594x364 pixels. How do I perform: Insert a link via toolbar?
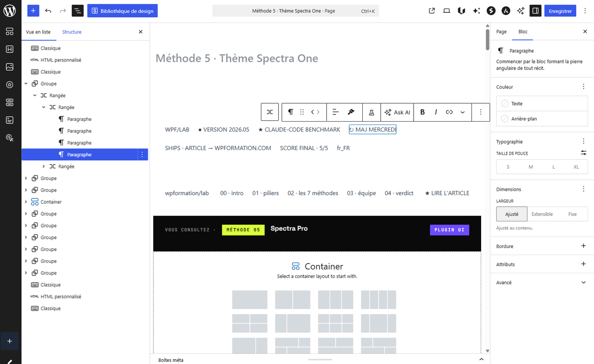449,112
